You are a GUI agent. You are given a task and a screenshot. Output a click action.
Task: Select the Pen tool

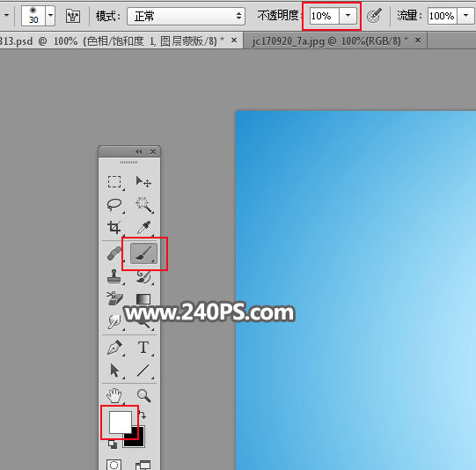pyautogui.click(x=114, y=348)
